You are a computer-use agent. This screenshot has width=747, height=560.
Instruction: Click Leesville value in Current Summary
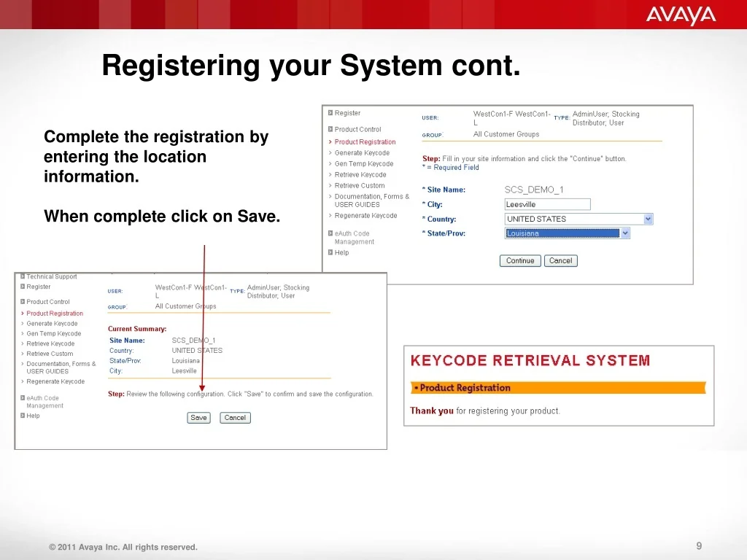185,370
